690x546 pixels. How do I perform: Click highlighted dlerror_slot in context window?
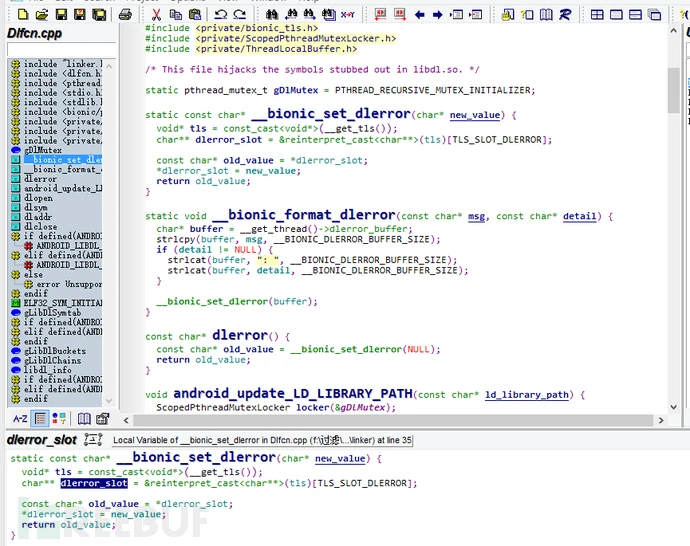[x=94, y=483]
